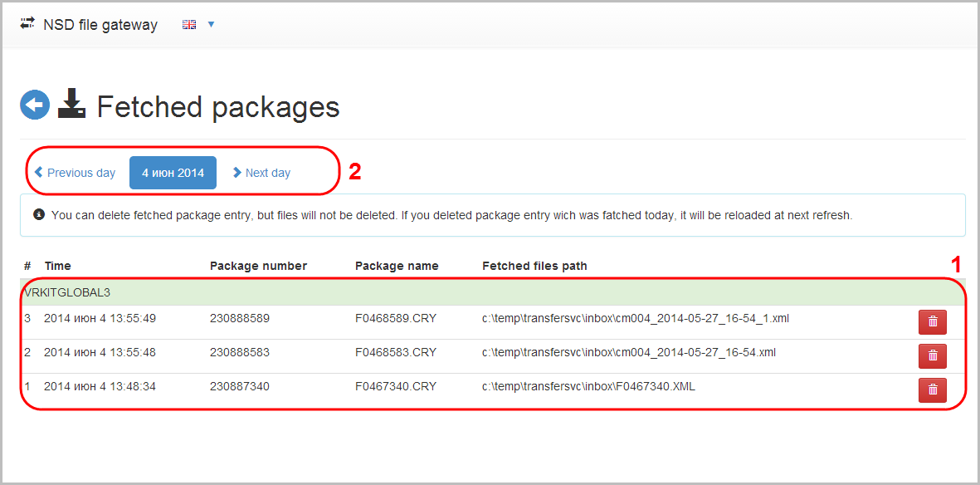Select the F0467340.XML fetched file path
980x485 pixels.
pos(589,387)
